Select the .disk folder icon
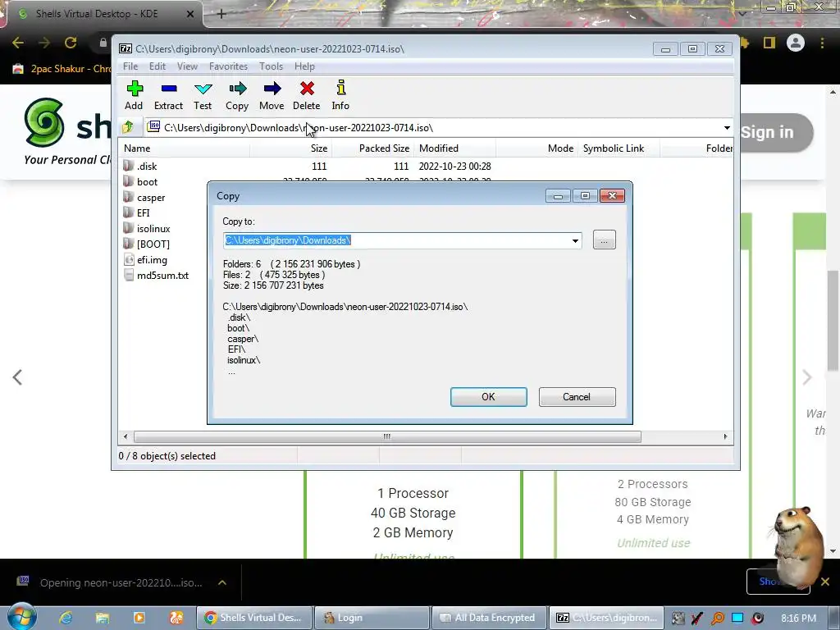 click(129, 166)
